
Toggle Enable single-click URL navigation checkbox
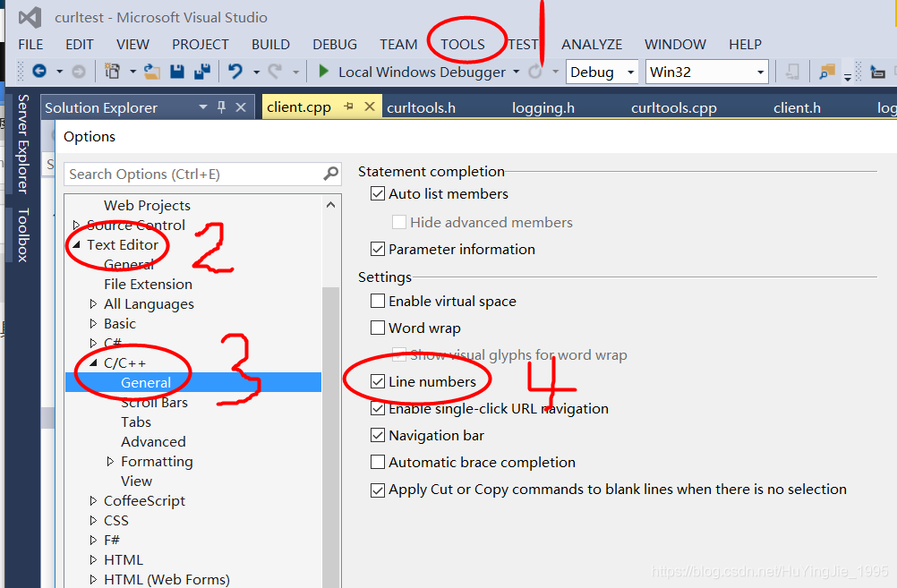(x=378, y=408)
